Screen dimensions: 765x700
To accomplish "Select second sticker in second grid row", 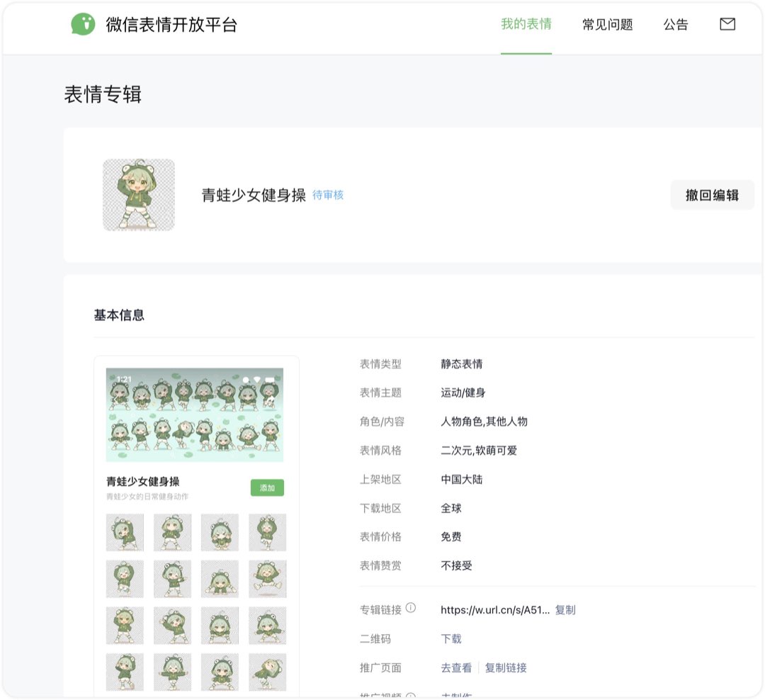I will pos(173,579).
